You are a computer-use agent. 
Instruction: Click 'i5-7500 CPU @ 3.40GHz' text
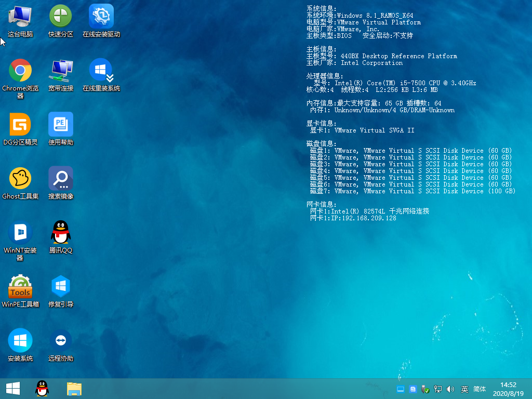(437, 83)
